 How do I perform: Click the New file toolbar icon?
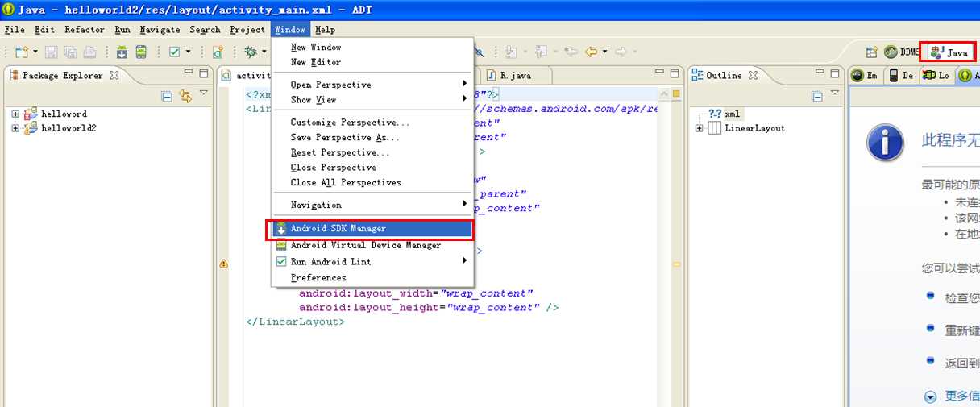[22, 52]
